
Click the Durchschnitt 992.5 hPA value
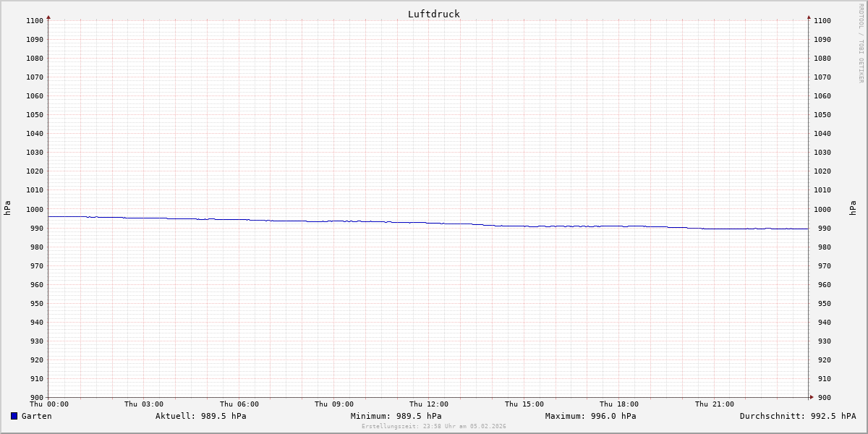pos(797,416)
